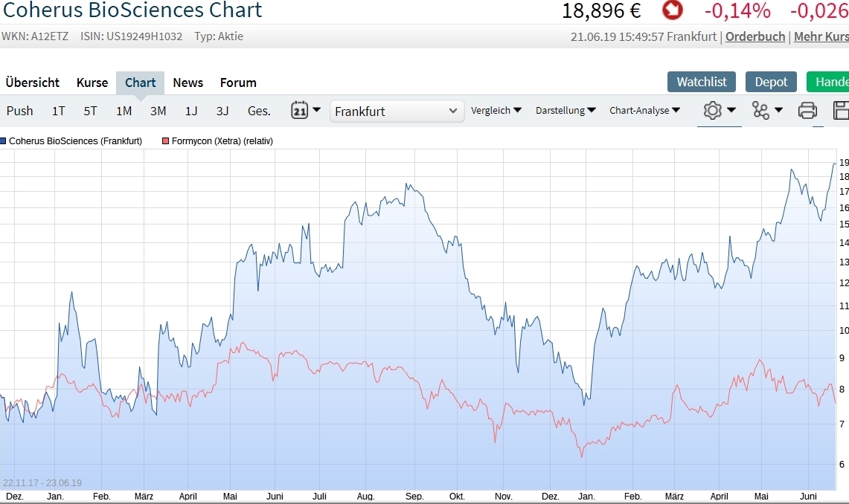Open the share options icon
The width and height of the screenshot is (849, 504).
coord(766,111)
